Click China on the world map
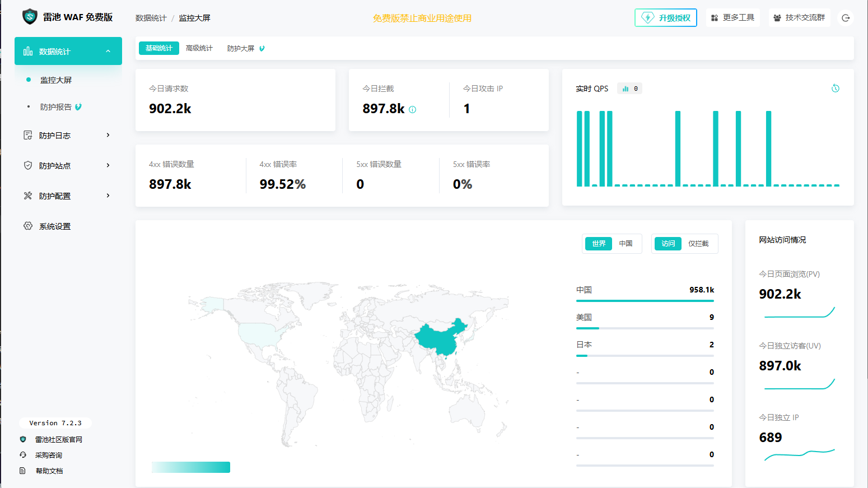Viewport: 868px width, 488px height. 440,338
